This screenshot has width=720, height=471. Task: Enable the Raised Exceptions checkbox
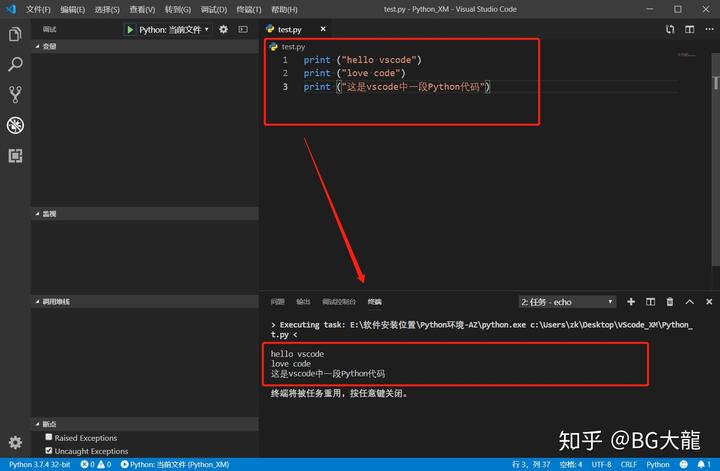coord(49,437)
